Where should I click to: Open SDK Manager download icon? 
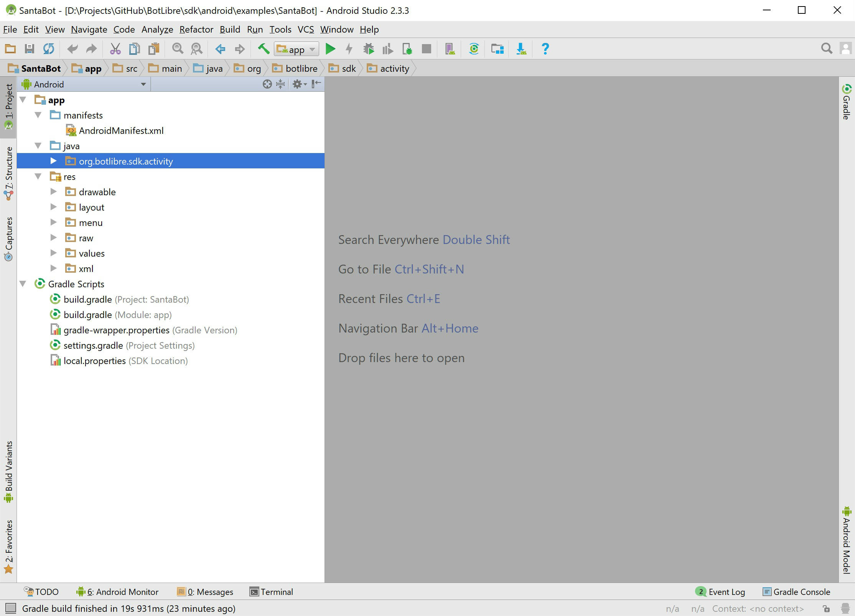pyautogui.click(x=521, y=49)
